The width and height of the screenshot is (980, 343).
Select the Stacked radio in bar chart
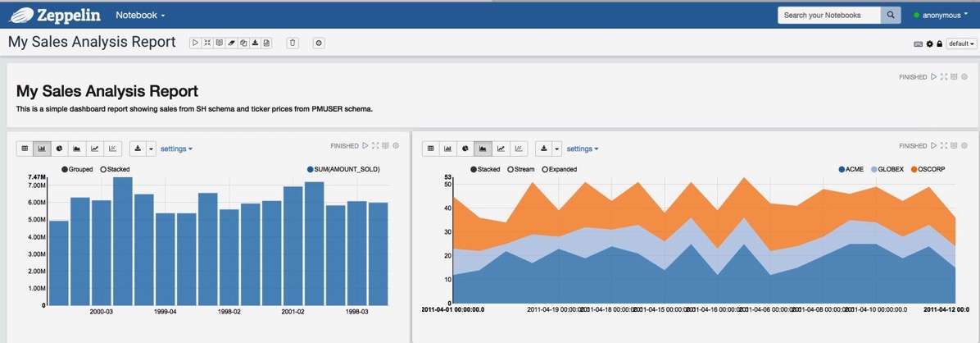[x=115, y=169]
